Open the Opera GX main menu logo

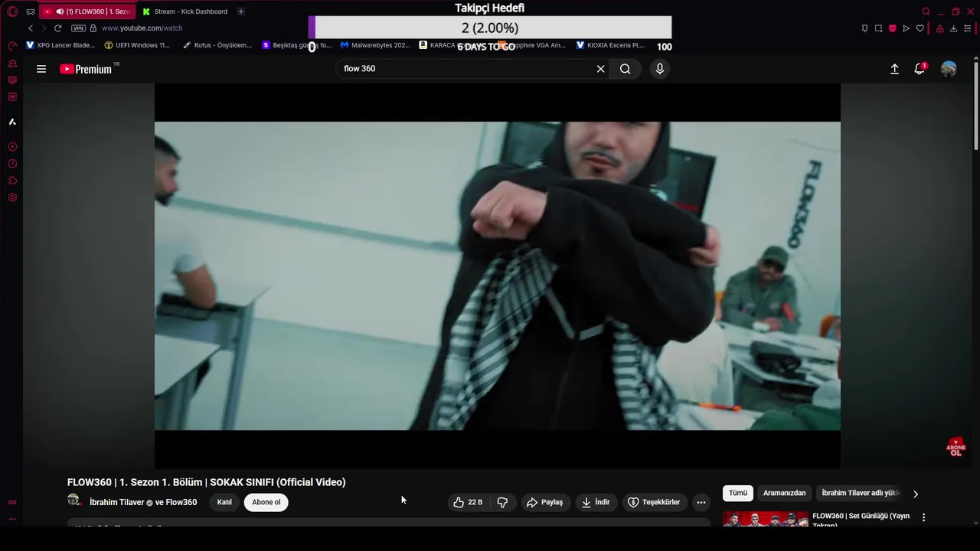[x=12, y=11]
